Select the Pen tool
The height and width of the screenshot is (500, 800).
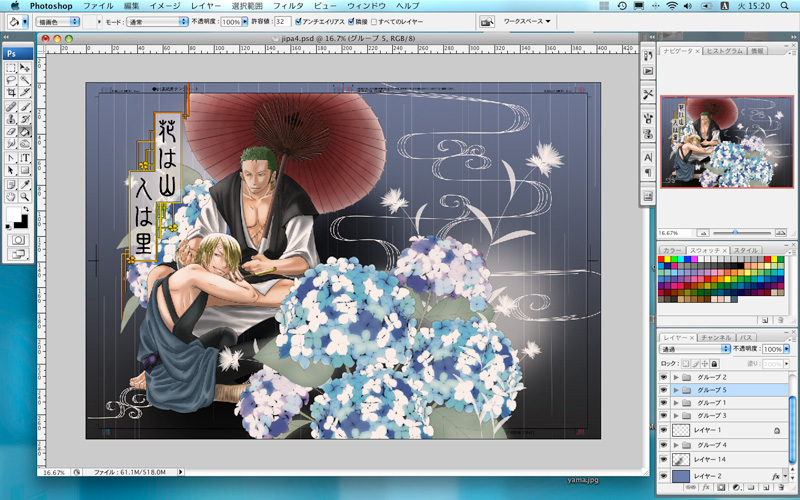click(11, 158)
